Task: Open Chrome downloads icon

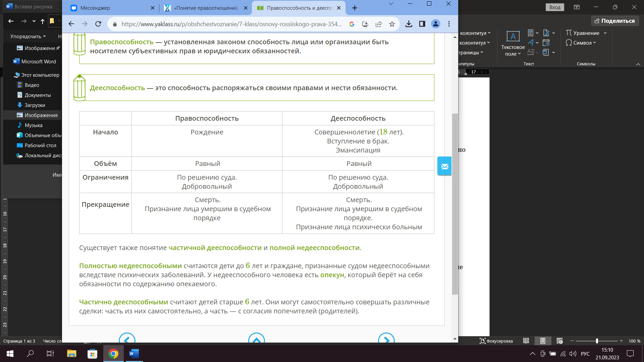Action: point(409,24)
